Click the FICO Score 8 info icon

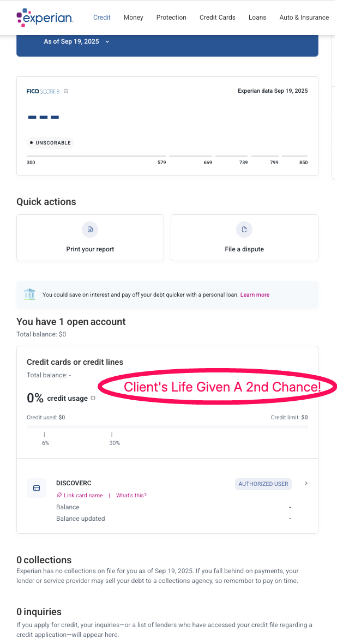coord(66,91)
